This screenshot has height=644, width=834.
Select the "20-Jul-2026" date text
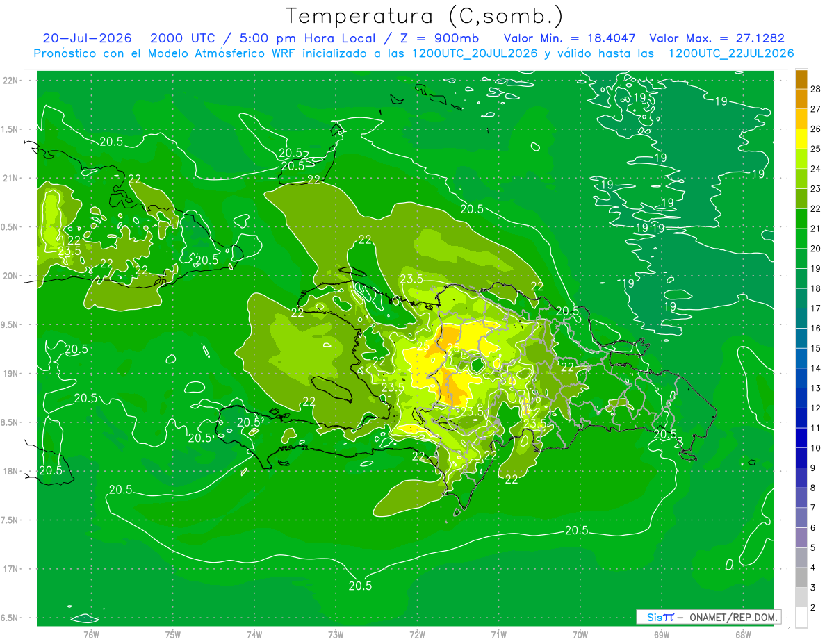click(88, 38)
